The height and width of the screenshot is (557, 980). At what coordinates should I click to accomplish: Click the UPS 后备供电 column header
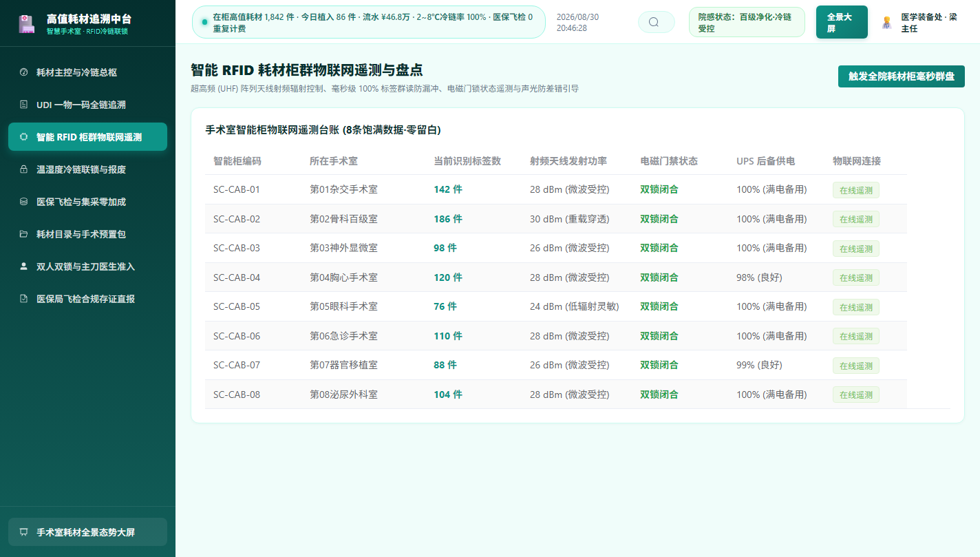[765, 161]
